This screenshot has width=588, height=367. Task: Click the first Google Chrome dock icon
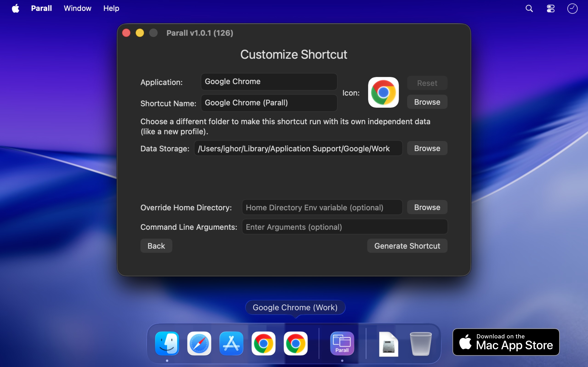pyautogui.click(x=263, y=343)
